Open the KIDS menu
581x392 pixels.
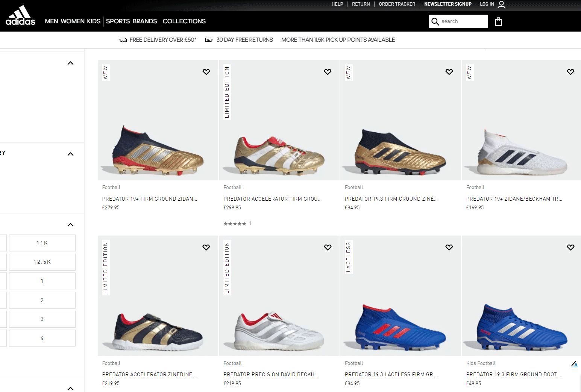coord(94,21)
